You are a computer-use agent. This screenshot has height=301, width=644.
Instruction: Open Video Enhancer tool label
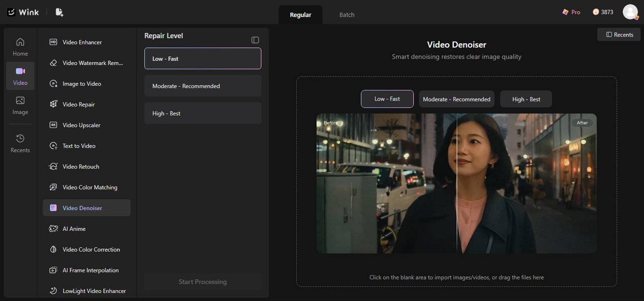82,42
